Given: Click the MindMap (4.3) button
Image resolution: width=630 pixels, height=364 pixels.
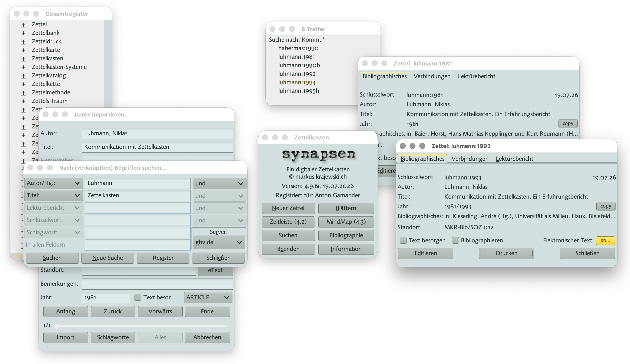Looking at the screenshot, I should [346, 222].
